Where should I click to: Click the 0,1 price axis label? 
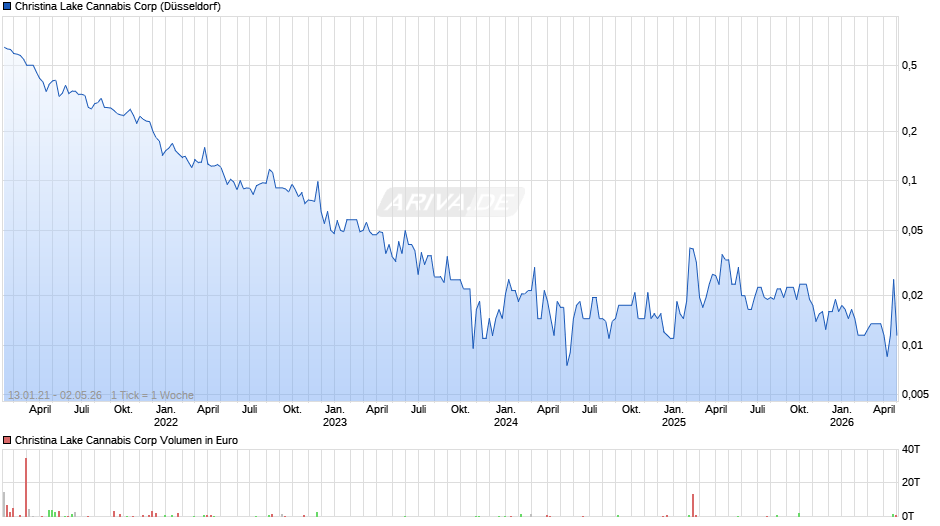[x=909, y=181]
